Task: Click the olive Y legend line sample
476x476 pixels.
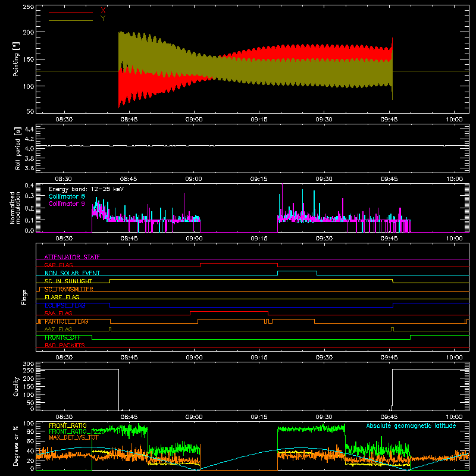Action: click(x=71, y=21)
